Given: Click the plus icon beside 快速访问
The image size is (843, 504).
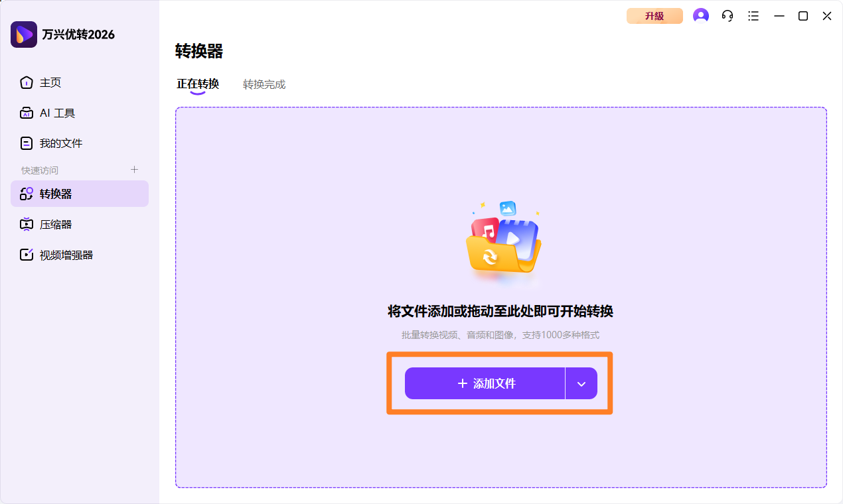Looking at the screenshot, I should (134, 170).
